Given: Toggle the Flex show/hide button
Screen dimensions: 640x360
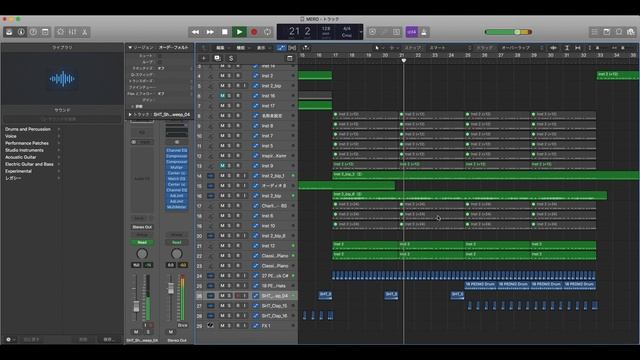Looking at the screenshot, I should click(292, 48).
